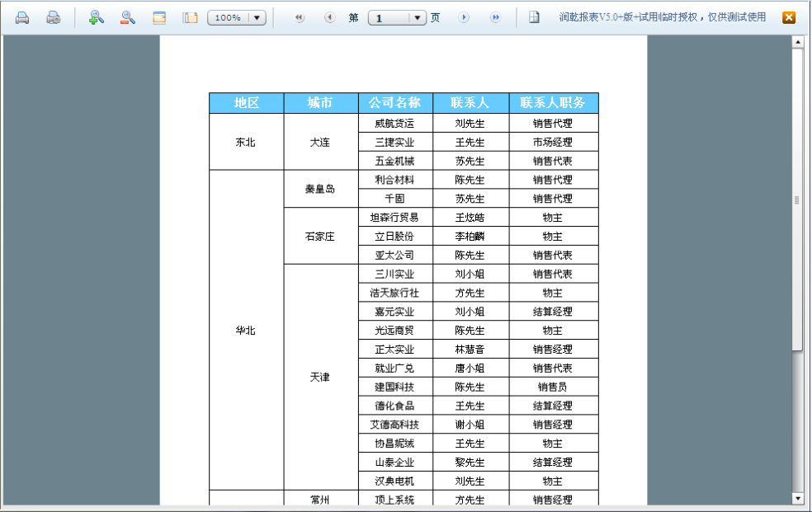
Task: Click company cell 协昌妮绒
Action: (395, 444)
